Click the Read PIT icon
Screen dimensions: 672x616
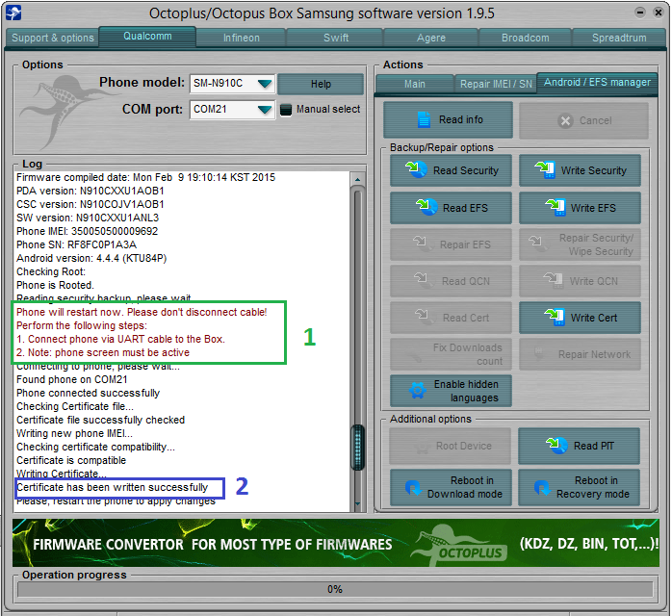click(x=556, y=446)
